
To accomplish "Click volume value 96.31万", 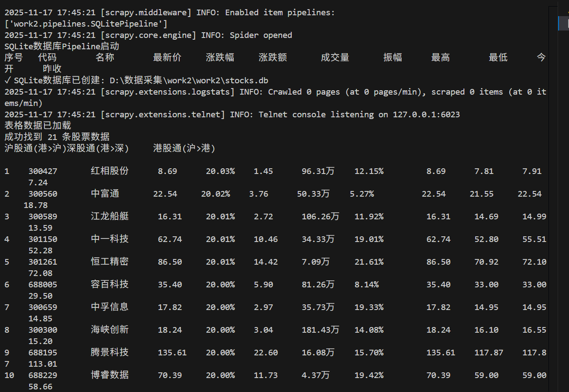I will coord(318,171).
